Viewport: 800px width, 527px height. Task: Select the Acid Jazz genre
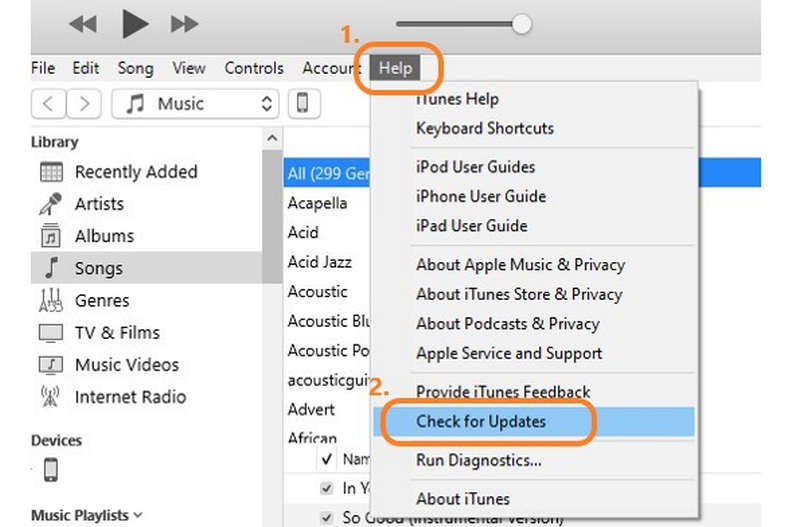[319, 262]
